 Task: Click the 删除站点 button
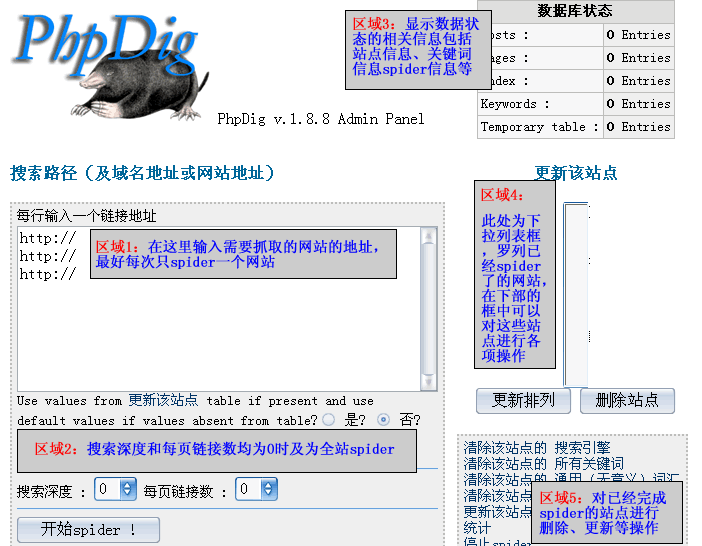pyautogui.click(x=627, y=401)
